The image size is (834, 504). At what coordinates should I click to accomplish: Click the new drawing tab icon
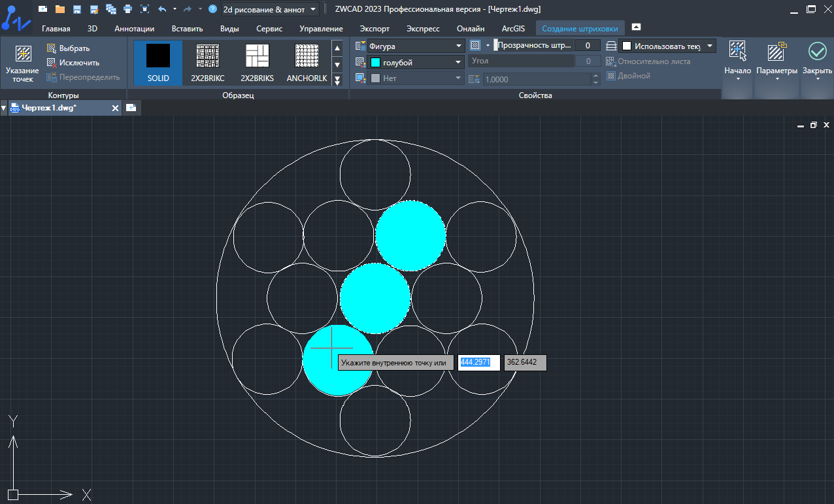(x=131, y=108)
